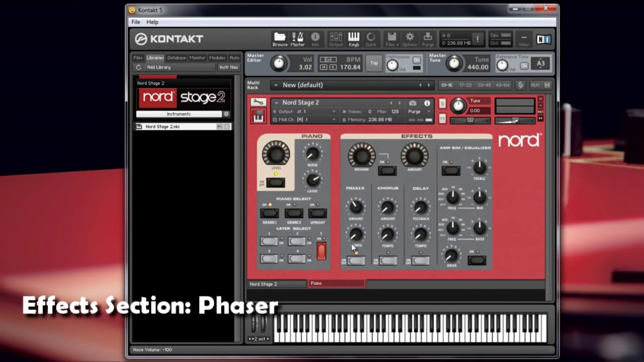Toggle the Phaser On/Off switch
This screenshot has width=644, height=362.
pyautogui.click(x=356, y=260)
